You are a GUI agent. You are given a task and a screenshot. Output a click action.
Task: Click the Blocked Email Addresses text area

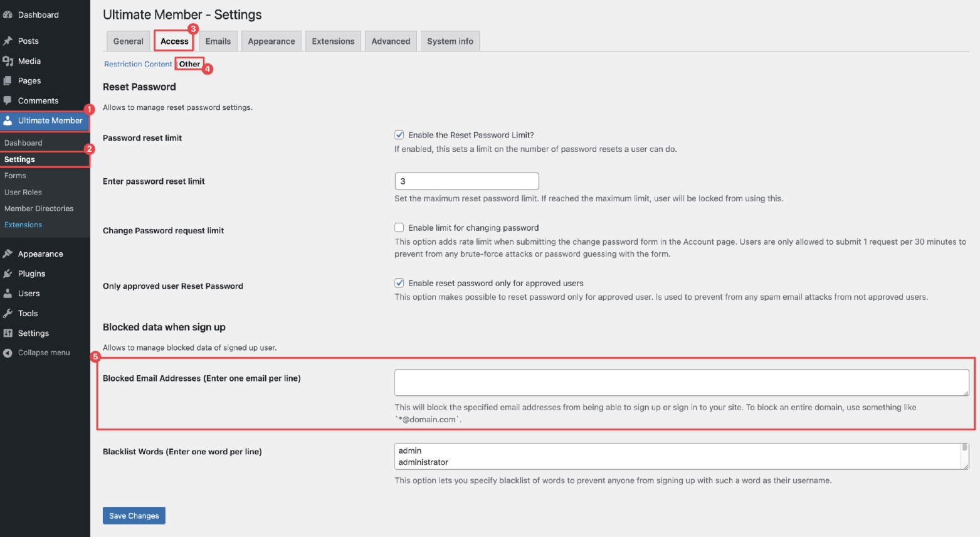coord(681,383)
